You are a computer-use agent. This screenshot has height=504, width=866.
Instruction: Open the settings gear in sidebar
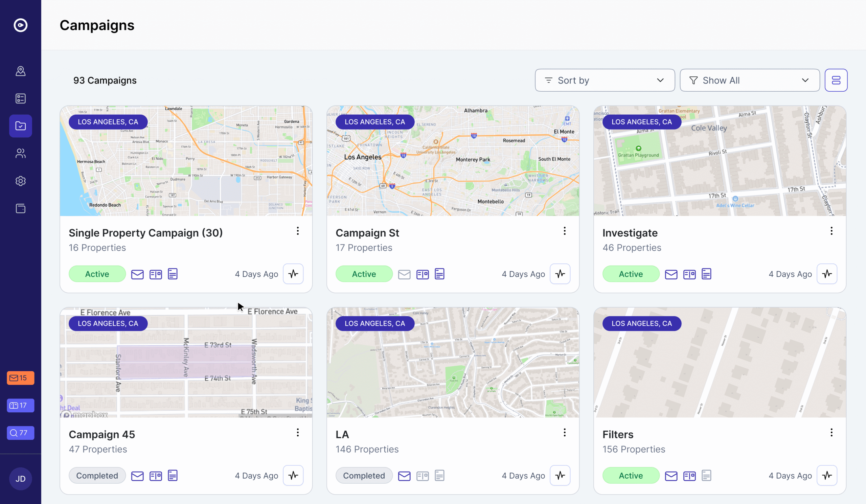[20, 181]
